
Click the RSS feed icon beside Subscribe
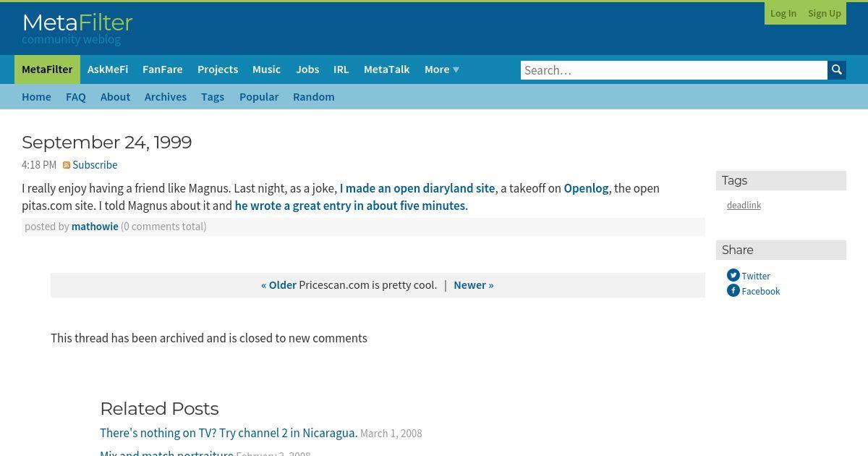point(67,165)
